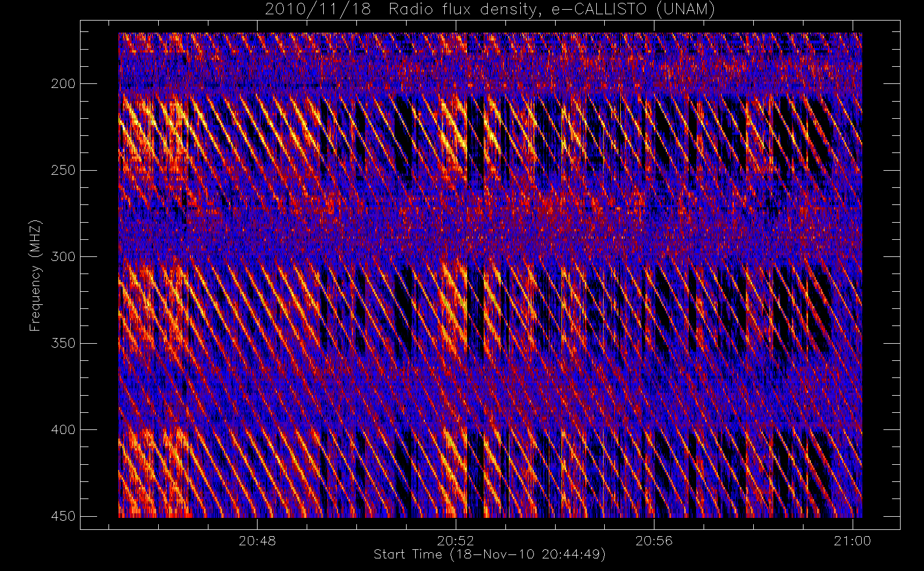Click the 450 frequency tick label
Image resolution: width=924 pixels, height=571 pixels.
63,516
